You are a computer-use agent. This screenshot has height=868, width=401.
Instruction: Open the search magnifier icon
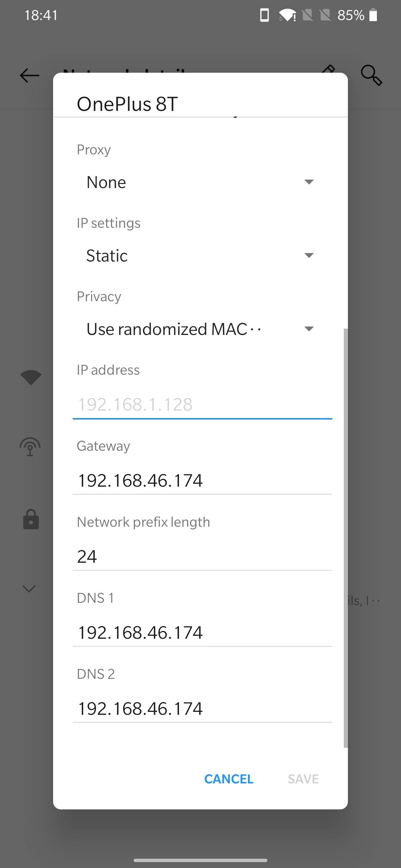coord(371,75)
